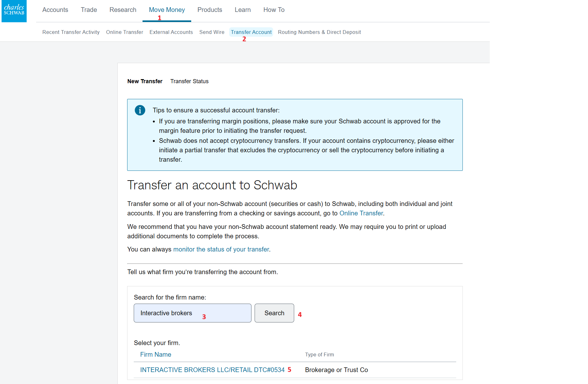Click the Charles Schwab logo
Viewport: 588px width, 384px height.
(14, 11)
